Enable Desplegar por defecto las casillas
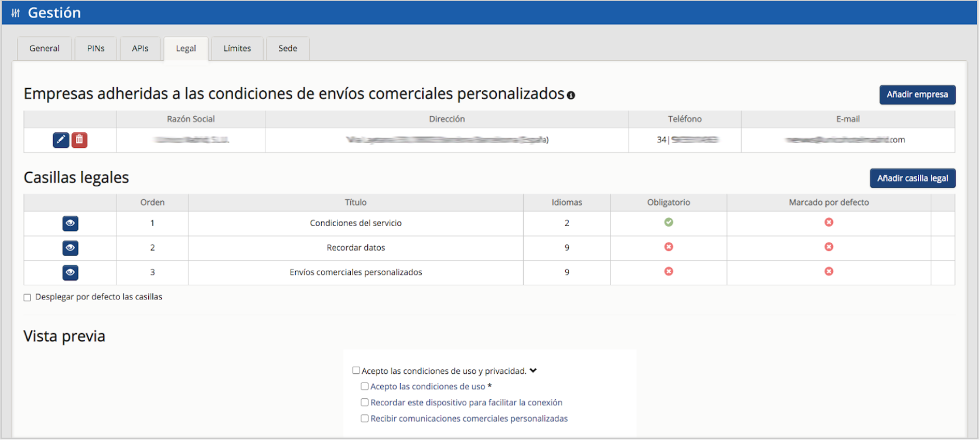 tap(28, 298)
